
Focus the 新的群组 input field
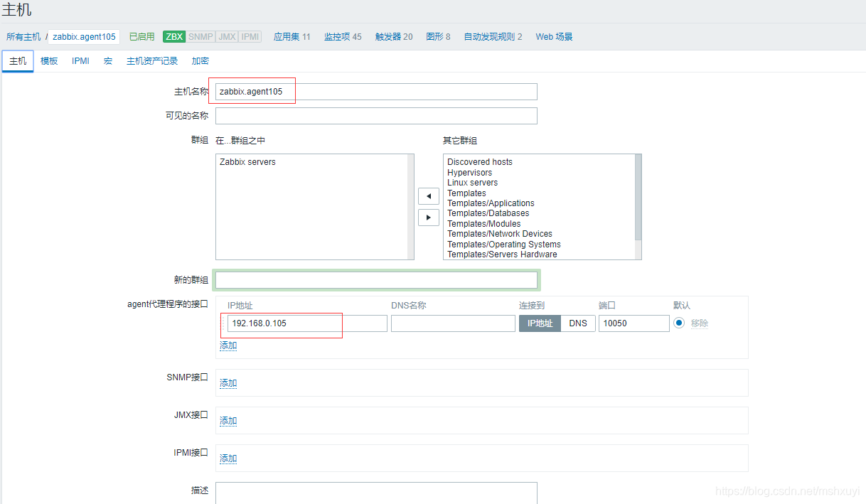[376, 280]
